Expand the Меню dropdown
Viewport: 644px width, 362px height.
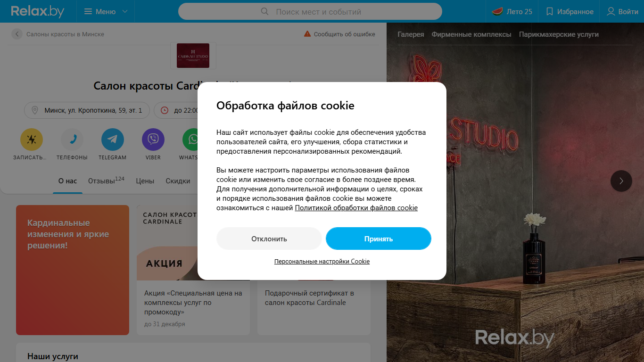click(x=105, y=11)
